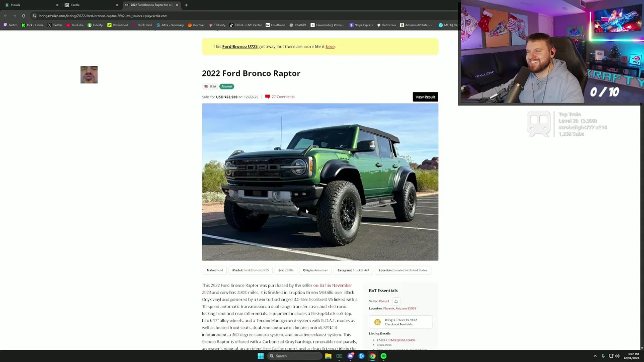Screen dimensions: 644x362
Task: Click the Location: Located in United States tag
Action: tap(403, 270)
